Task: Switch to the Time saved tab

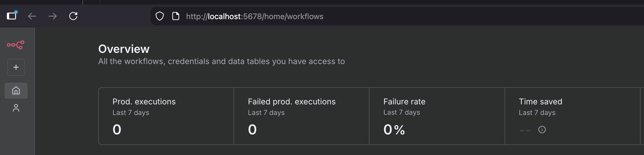Action: coord(572,116)
